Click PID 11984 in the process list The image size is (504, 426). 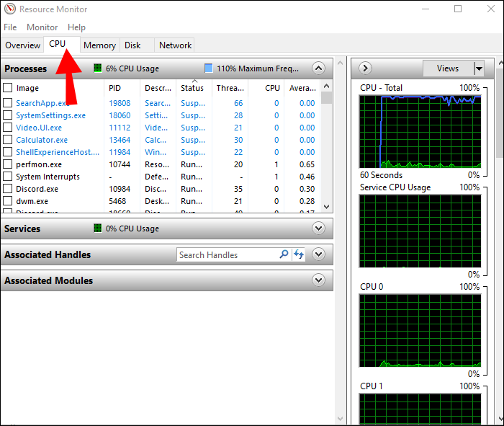coord(120,152)
